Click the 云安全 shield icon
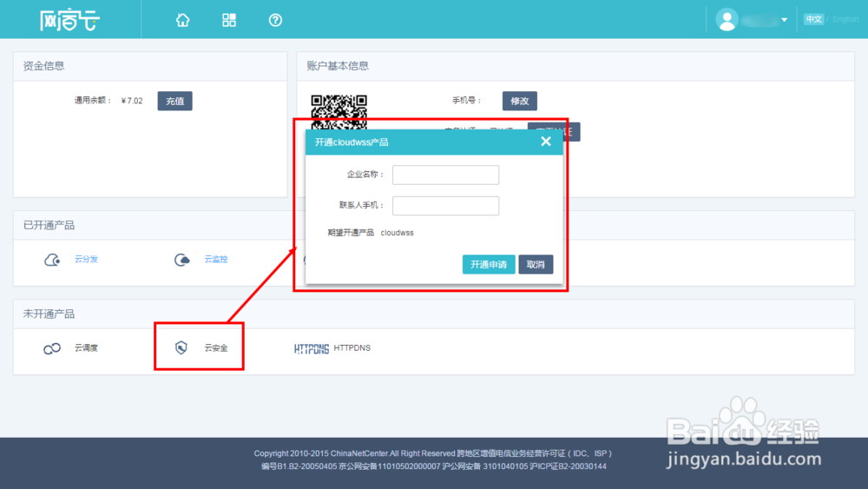 pyautogui.click(x=181, y=347)
